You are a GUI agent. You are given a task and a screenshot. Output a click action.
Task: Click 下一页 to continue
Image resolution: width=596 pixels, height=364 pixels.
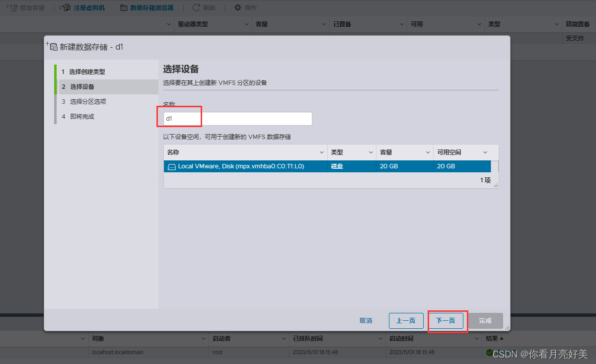(446, 321)
